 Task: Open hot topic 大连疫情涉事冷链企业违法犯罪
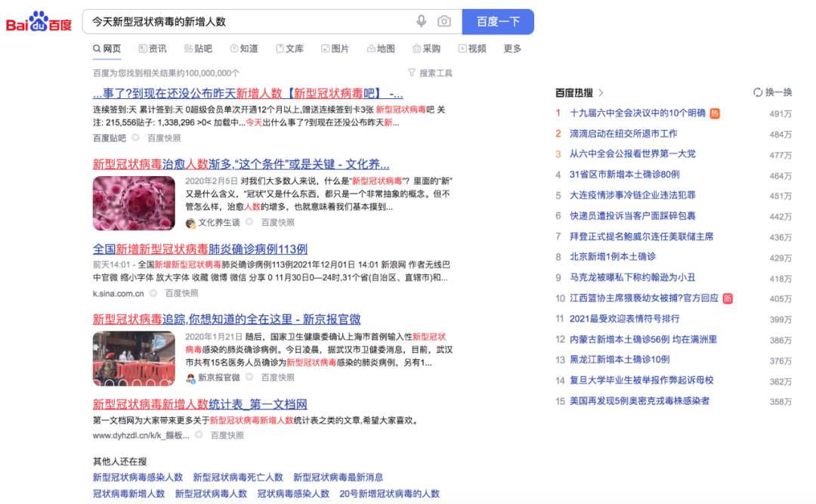pos(632,195)
